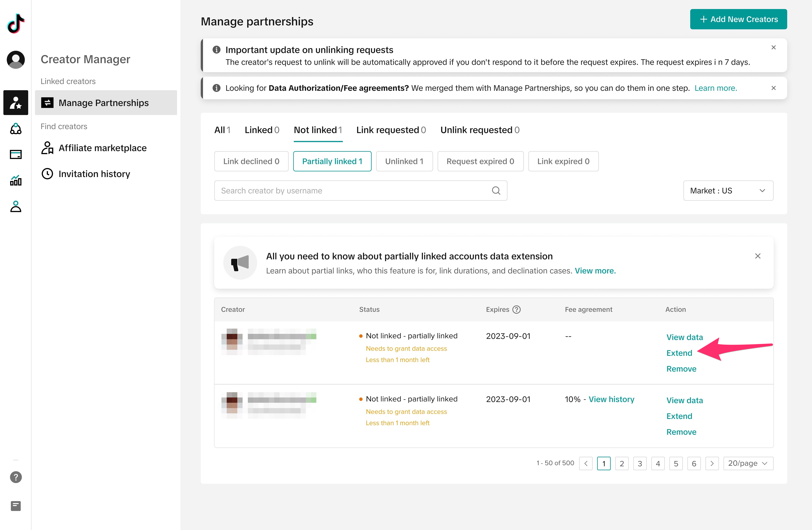Viewport: 812px width, 530px height.
Task: Click the search magnifier icon
Action: (x=496, y=191)
